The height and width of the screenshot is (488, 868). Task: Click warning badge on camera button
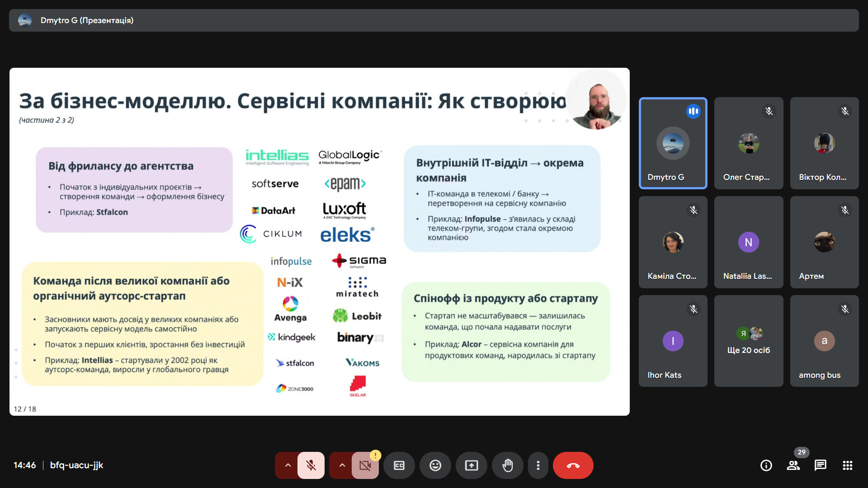[375, 455]
